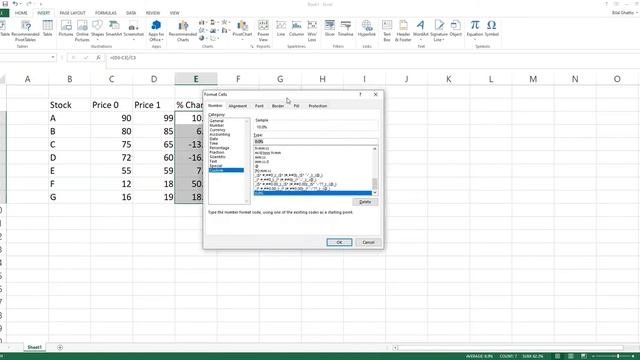Click the Table icon in Tables group
This screenshot has height=360, width=640.
[47, 29]
